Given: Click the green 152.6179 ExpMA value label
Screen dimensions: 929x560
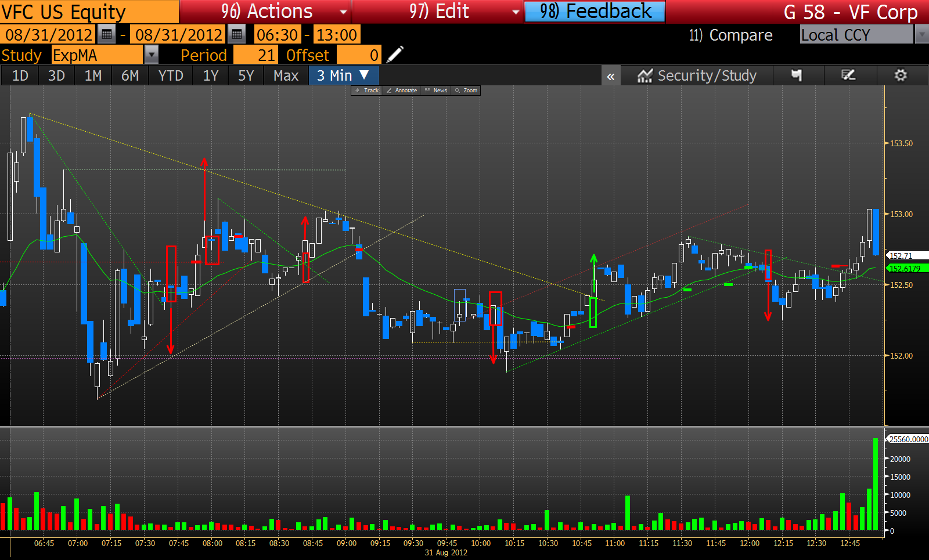Looking at the screenshot, I should [x=906, y=268].
